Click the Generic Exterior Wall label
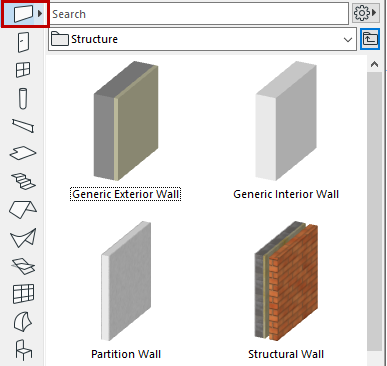387x366 pixels. pos(126,194)
